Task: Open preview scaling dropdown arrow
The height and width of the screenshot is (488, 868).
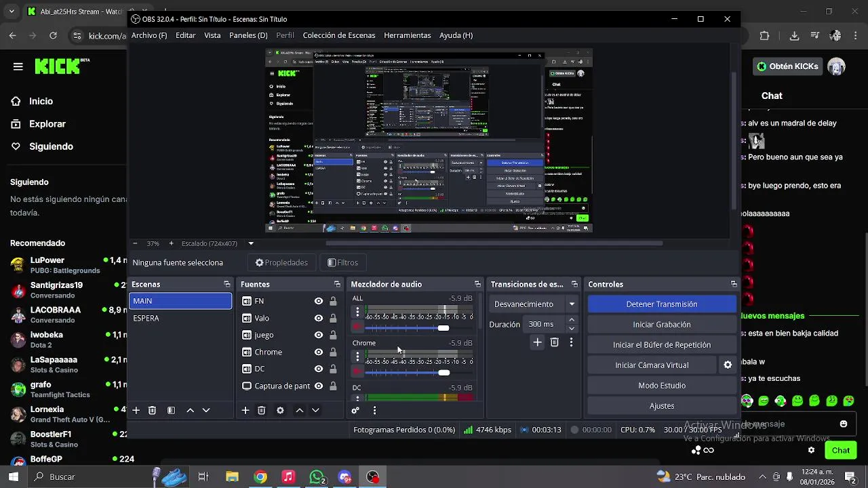Action: click(251, 243)
